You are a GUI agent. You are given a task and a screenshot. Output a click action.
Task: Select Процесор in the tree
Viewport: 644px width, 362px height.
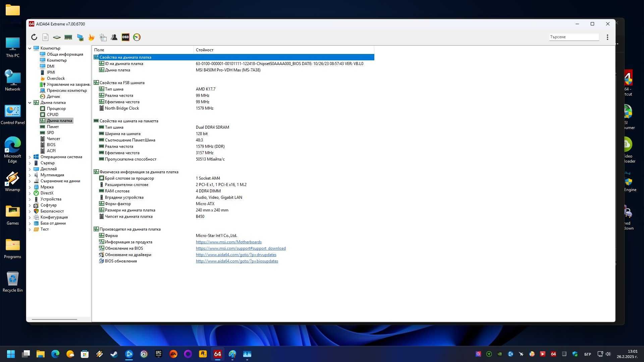pos(56,109)
